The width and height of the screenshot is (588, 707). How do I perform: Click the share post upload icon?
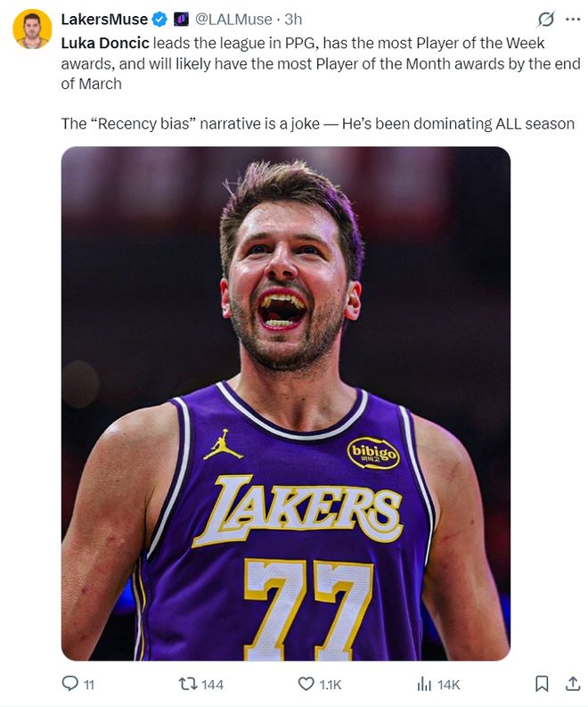(573, 684)
